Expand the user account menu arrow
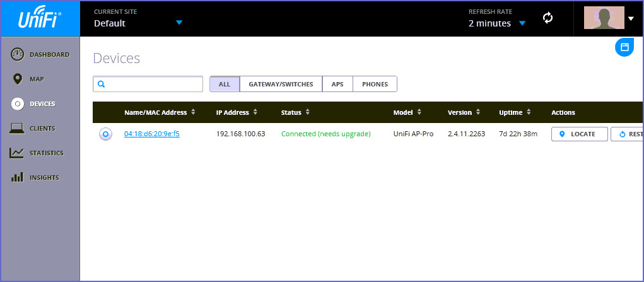Viewport: 644px width, 282px height. (x=631, y=18)
